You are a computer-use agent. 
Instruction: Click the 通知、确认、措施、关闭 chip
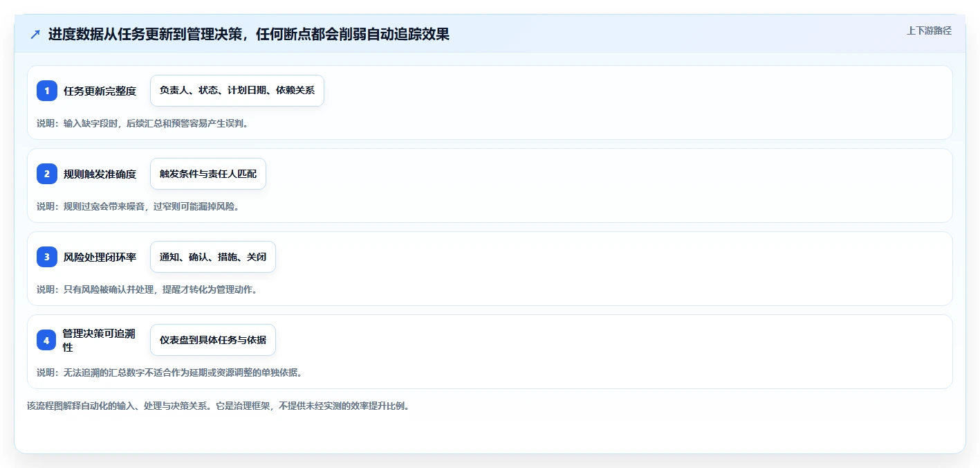(x=213, y=257)
